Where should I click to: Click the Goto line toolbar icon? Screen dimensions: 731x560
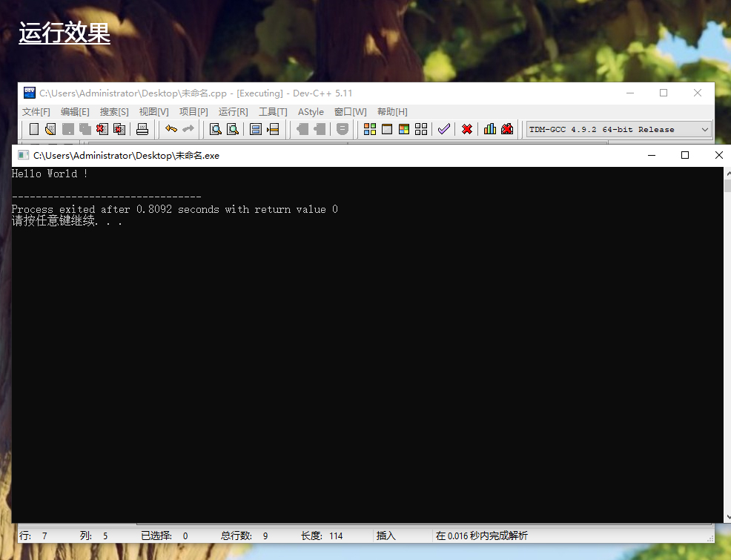point(273,129)
